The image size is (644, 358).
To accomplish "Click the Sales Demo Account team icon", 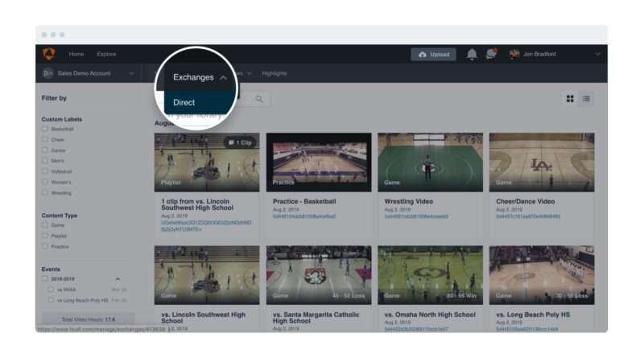I will point(48,73).
